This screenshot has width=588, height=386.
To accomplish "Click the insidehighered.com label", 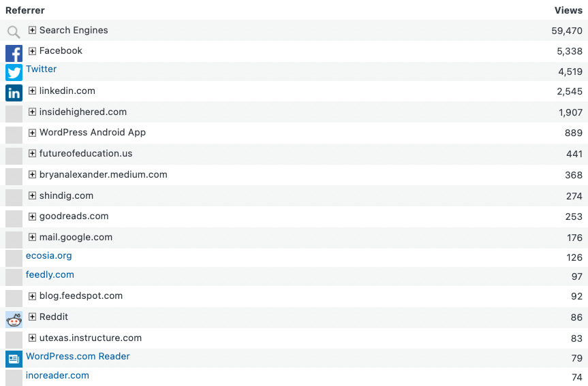I will point(83,112).
